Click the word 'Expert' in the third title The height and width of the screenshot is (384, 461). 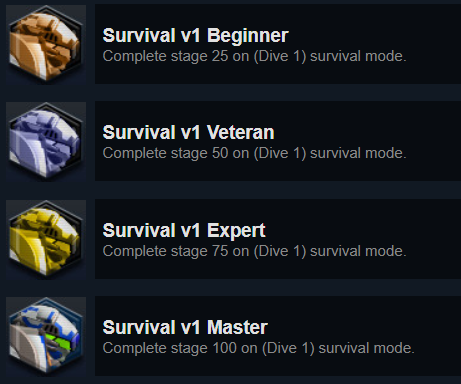236,230
